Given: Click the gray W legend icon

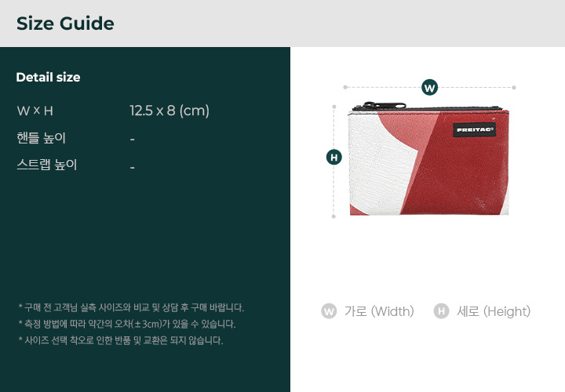Looking at the screenshot, I should (x=329, y=311).
